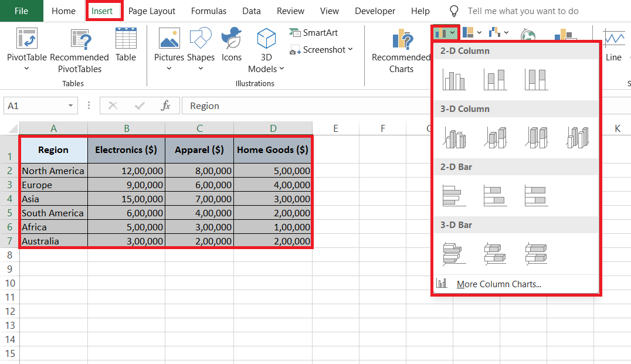Click the Insert Function fx button
The image size is (631, 364).
coord(165,106)
